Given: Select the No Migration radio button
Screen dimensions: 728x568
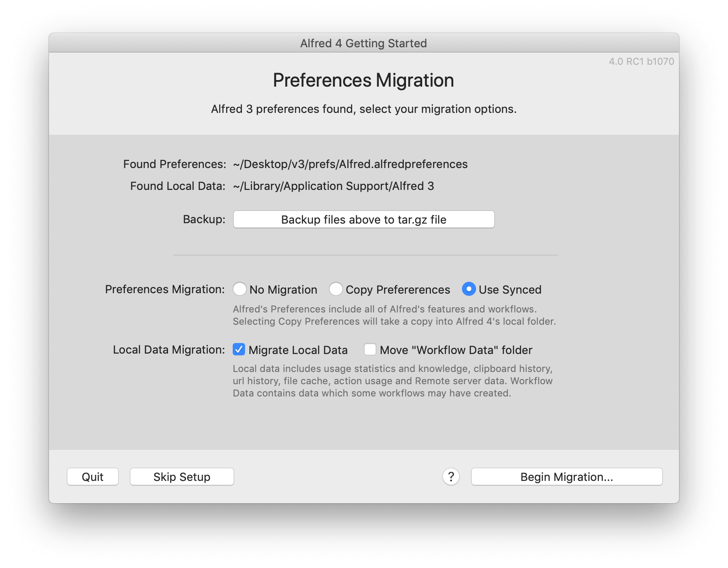Looking at the screenshot, I should coord(240,289).
